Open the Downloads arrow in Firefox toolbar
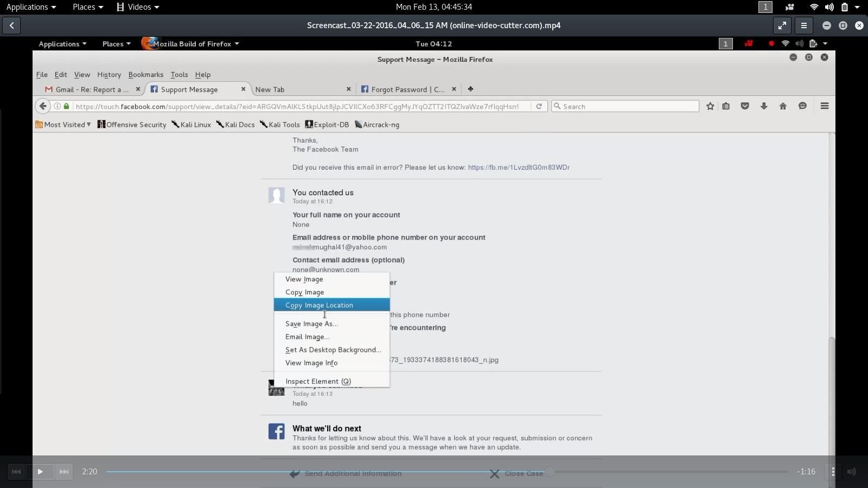The image size is (868, 488). (x=764, y=106)
